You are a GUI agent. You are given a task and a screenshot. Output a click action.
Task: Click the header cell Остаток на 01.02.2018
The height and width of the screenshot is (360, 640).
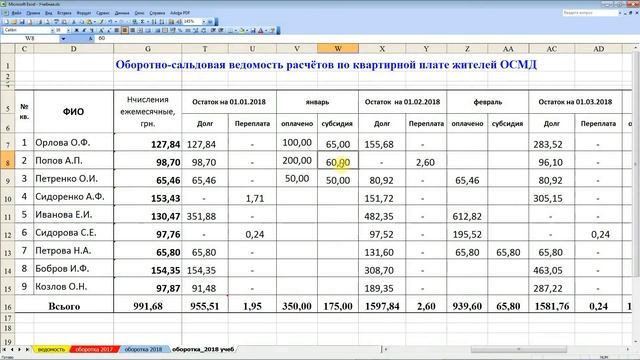(402, 102)
